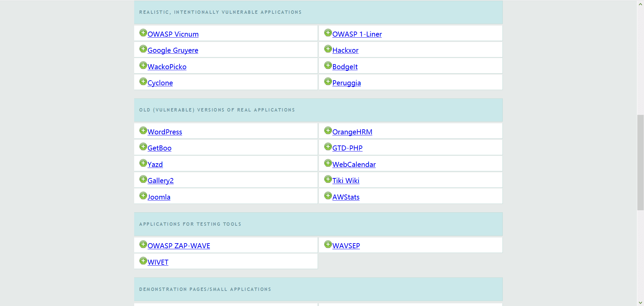Open the Gallery2 link
Viewport: 644px width, 306px height.
(x=161, y=181)
